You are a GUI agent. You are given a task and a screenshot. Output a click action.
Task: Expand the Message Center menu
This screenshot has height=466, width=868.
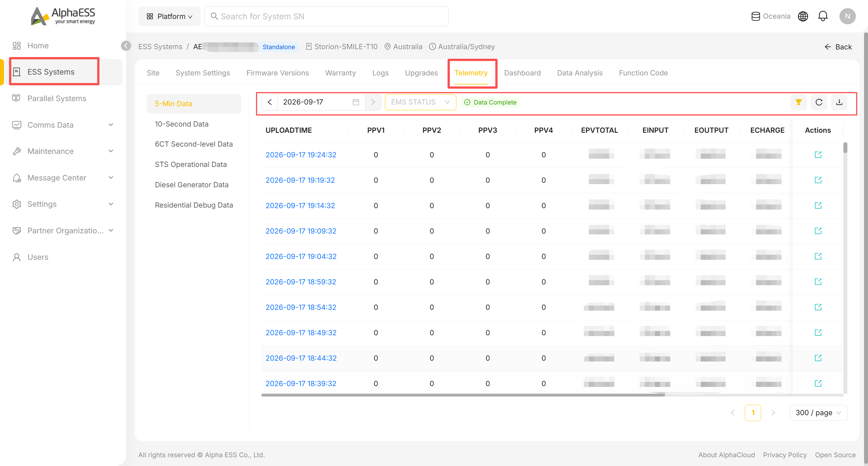tap(63, 178)
